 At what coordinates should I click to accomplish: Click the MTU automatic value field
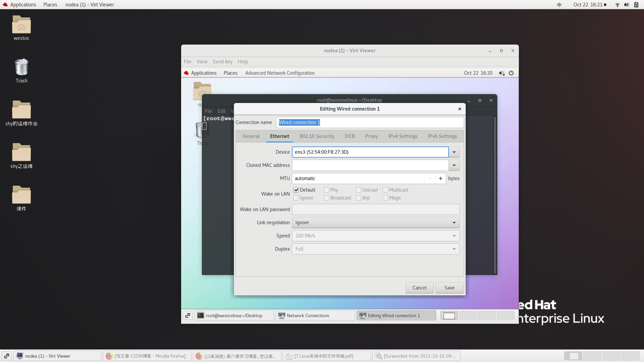[x=358, y=178]
